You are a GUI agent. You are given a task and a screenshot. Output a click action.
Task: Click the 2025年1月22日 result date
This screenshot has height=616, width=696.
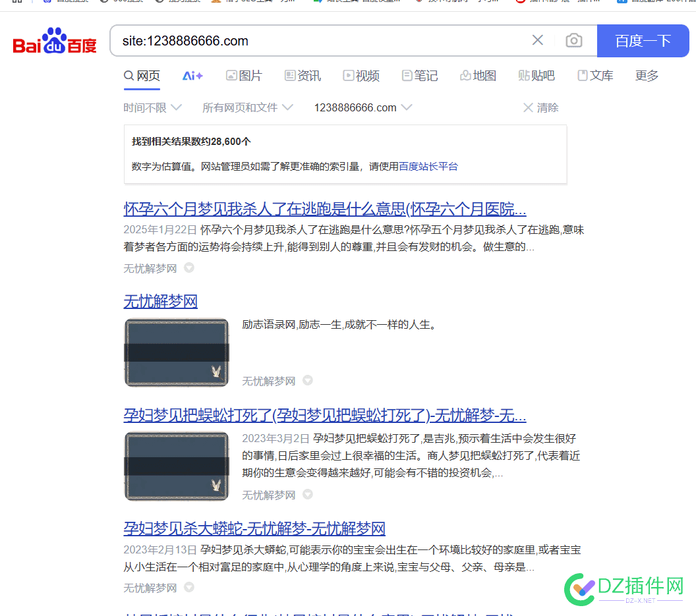160,230
